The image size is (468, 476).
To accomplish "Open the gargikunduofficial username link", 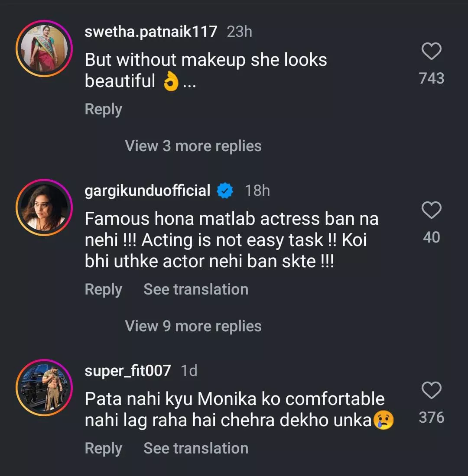I will coord(147,191).
